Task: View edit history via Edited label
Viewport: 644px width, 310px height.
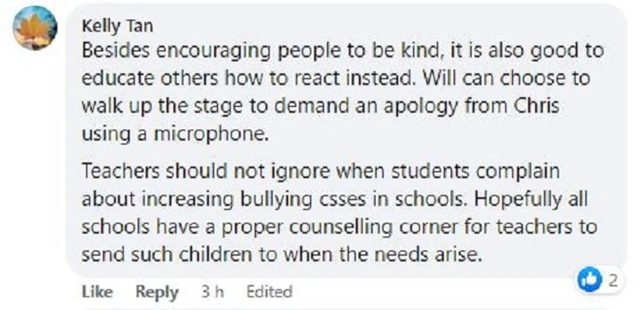Action: pos(269,292)
